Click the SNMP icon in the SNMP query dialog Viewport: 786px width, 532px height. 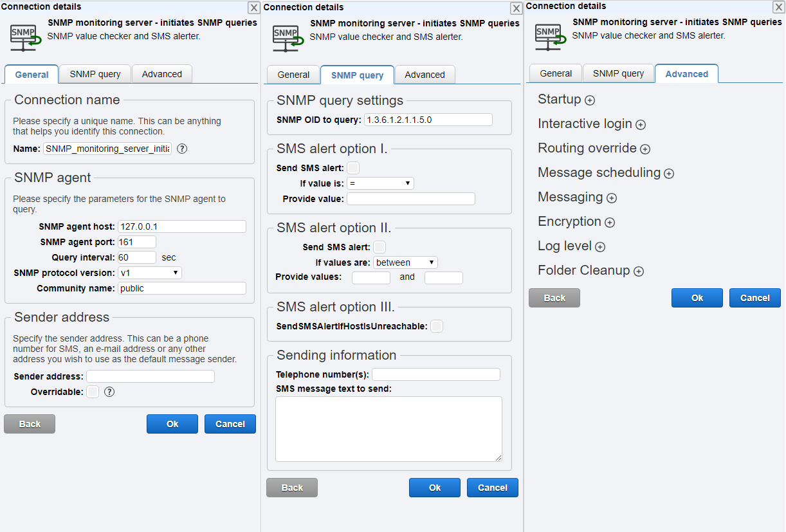[x=287, y=37]
